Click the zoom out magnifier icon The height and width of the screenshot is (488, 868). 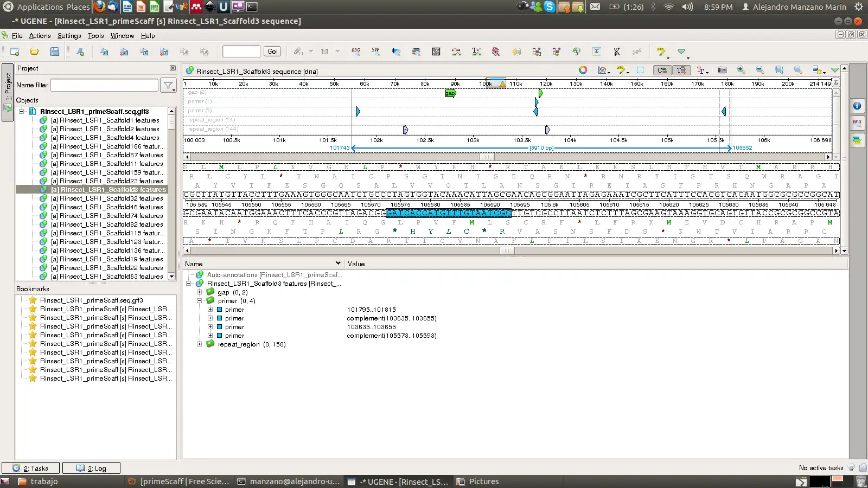click(760, 70)
